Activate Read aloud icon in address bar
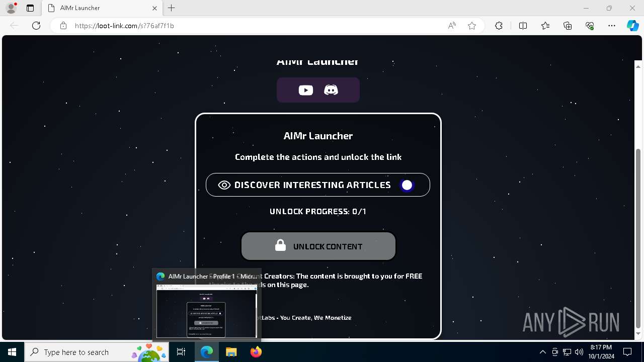This screenshot has width=644, height=362. click(x=452, y=26)
